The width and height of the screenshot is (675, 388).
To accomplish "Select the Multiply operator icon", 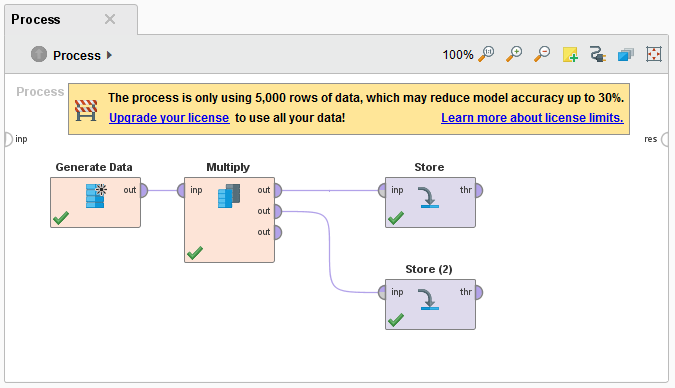I will coord(229,196).
